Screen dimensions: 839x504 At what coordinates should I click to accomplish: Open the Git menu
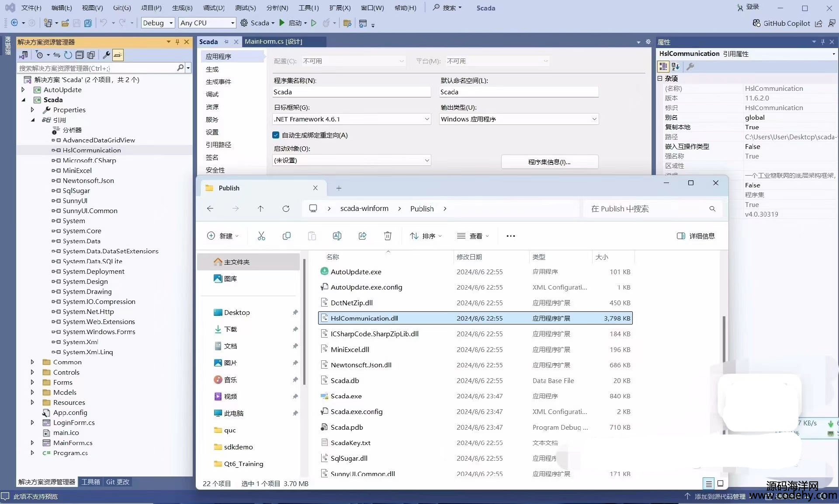[122, 8]
